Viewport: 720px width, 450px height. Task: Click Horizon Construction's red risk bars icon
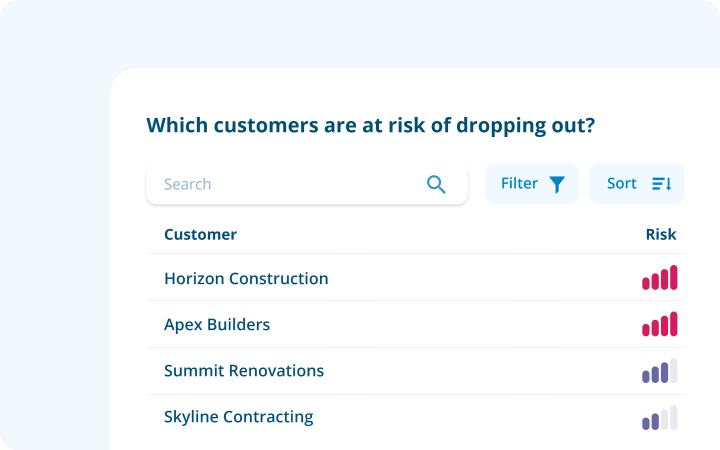660,277
